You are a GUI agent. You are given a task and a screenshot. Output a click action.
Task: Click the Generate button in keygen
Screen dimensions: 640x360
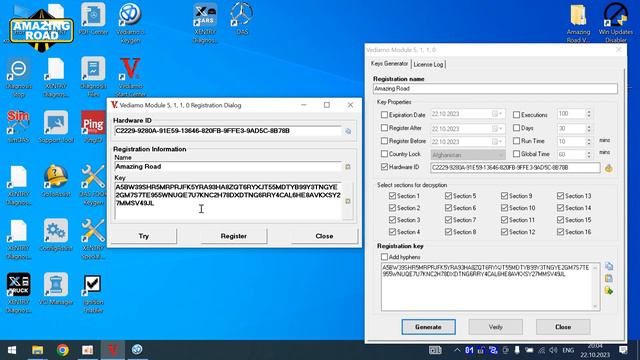pos(428,327)
